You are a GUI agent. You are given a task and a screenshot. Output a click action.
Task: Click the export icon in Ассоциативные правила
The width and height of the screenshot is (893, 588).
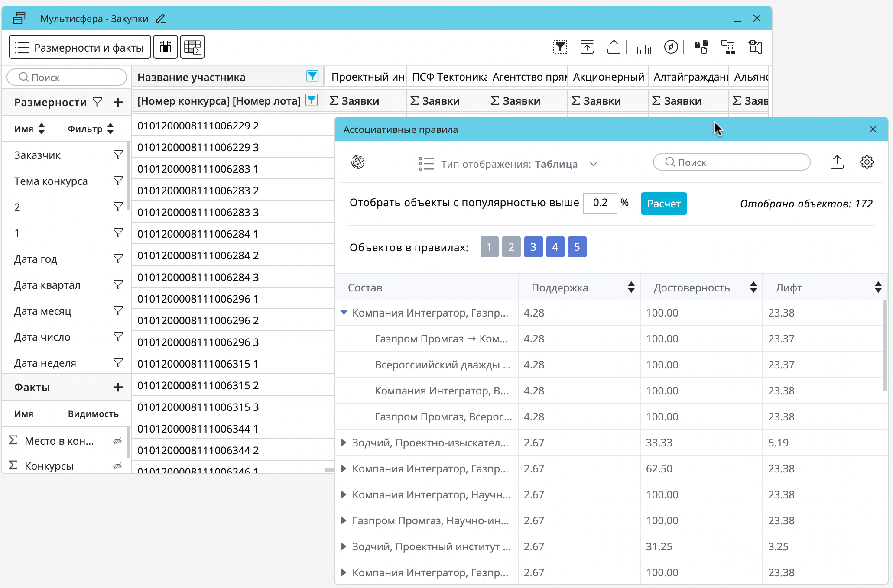click(837, 162)
